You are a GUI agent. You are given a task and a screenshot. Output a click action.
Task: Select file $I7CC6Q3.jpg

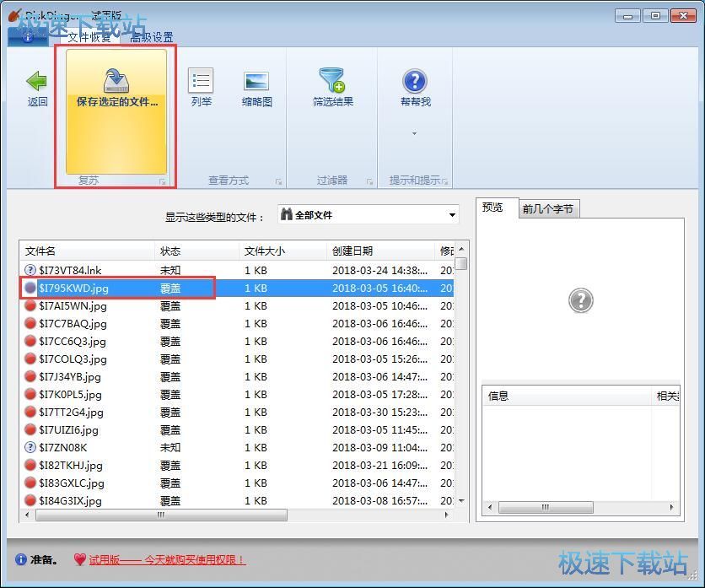pos(73,342)
